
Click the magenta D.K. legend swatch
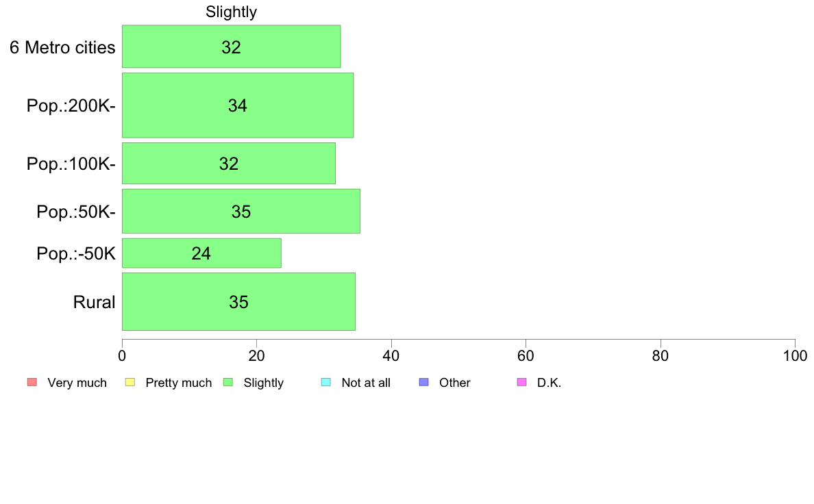[521, 382]
